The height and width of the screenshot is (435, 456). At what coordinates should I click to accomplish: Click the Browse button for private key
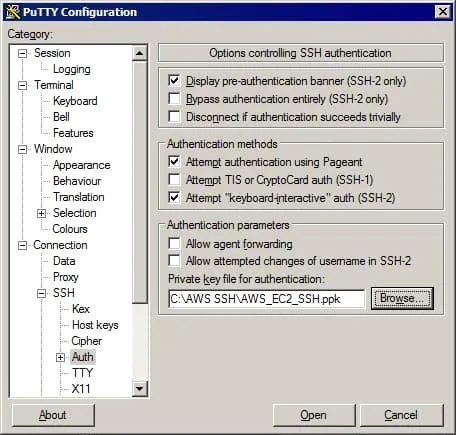[402, 298]
